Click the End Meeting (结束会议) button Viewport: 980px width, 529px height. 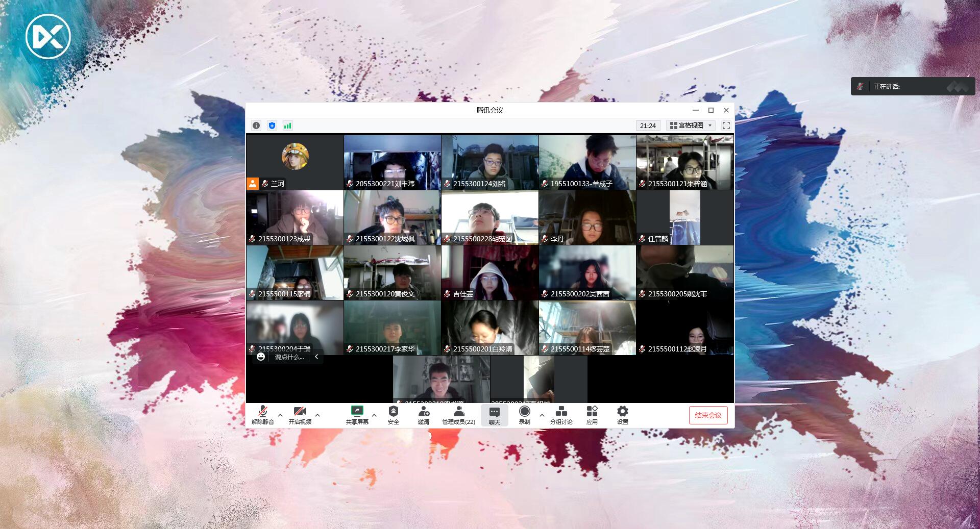tap(708, 415)
